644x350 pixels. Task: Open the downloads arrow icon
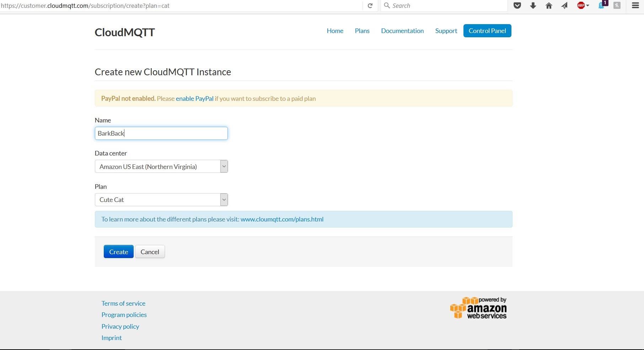pyautogui.click(x=533, y=6)
